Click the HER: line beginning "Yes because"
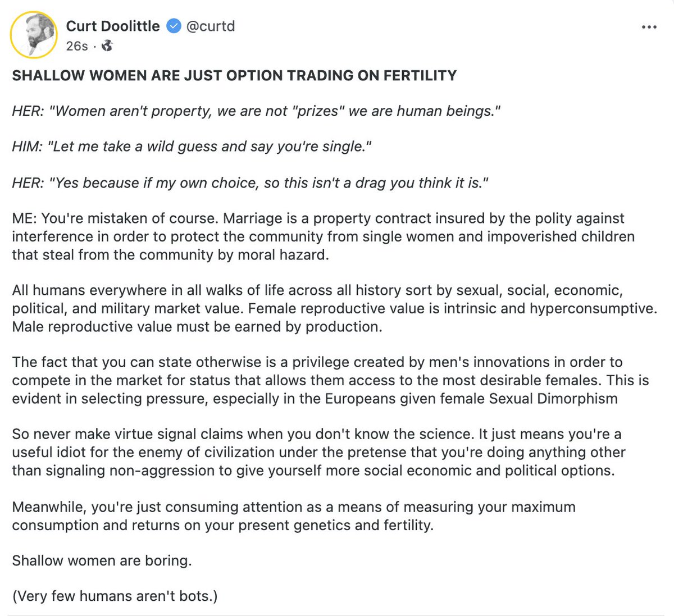This screenshot has height=616, width=674. click(x=250, y=182)
